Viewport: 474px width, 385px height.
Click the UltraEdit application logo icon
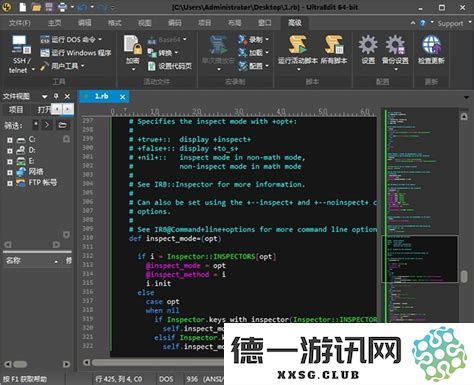(7, 7)
